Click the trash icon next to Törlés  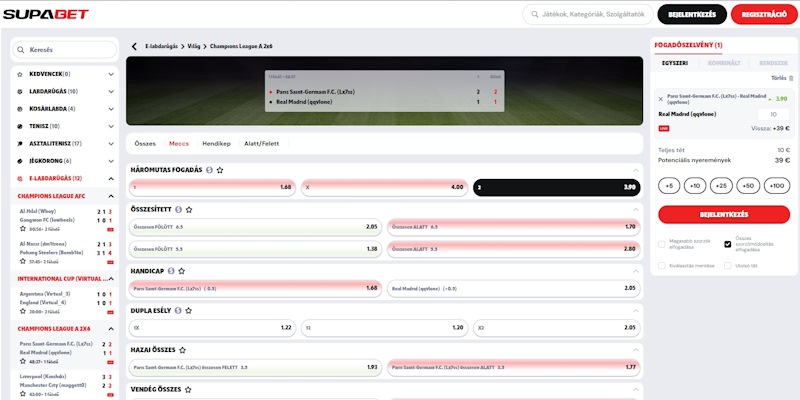click(x=791, y=79)
